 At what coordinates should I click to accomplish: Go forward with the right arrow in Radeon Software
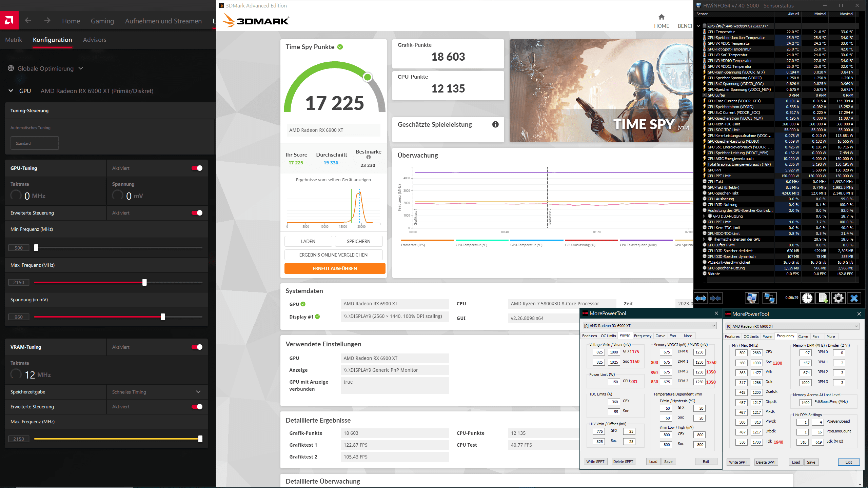click(x=47, y=21)
